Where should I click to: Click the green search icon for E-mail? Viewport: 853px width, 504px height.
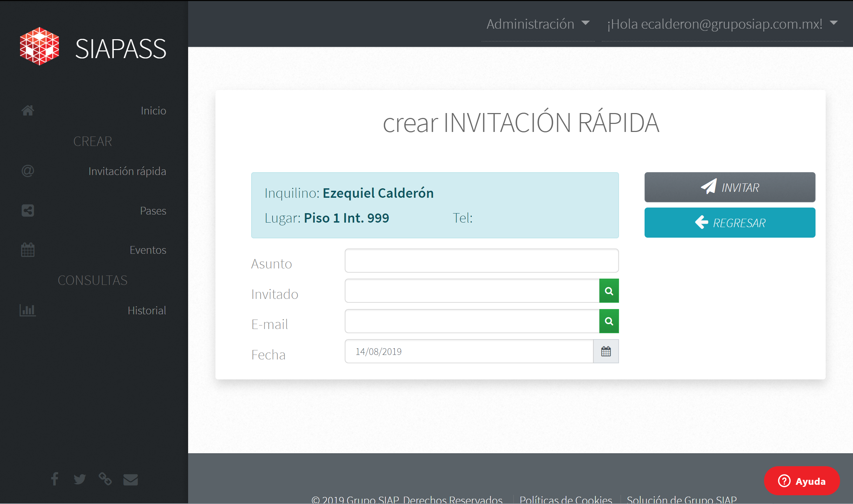click(x=609, y=321)
